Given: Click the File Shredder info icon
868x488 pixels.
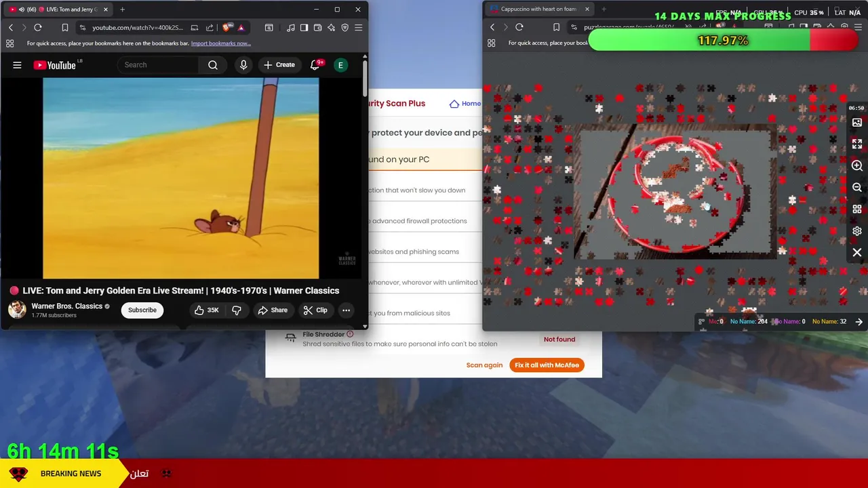Looking at the screenshot, I should (350, 334).
